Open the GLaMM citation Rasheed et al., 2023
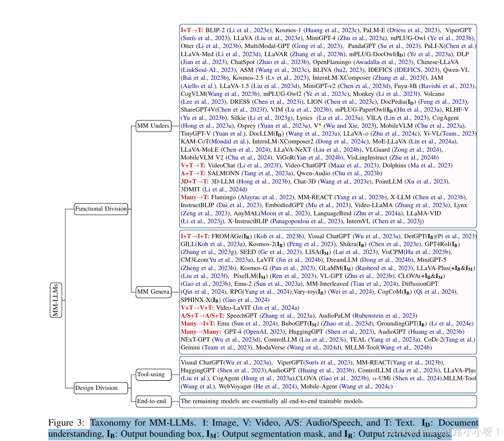This screenshot has width=504, height=441. (385, 268)
